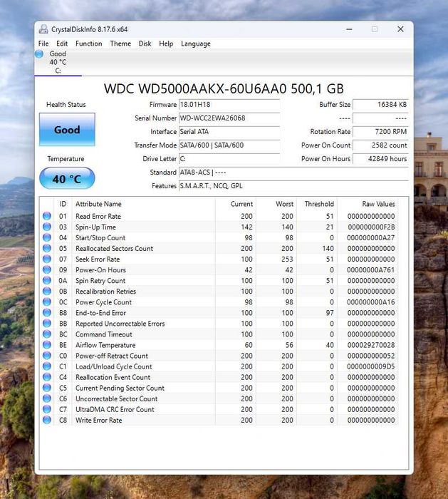The width and height of the screenshot is (448, 499).
Task: Click the status orb for Current Pending Sector Count
Action: point(47,388)
